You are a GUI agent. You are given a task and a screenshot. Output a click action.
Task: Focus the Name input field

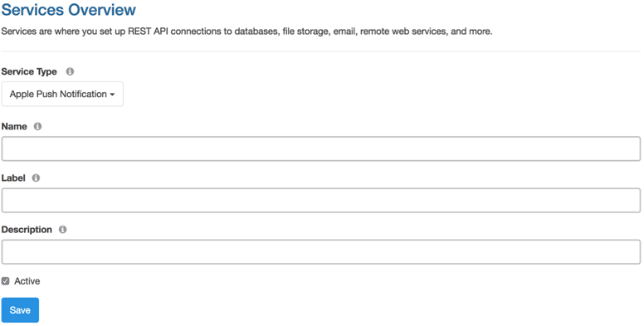click(321, 148)
